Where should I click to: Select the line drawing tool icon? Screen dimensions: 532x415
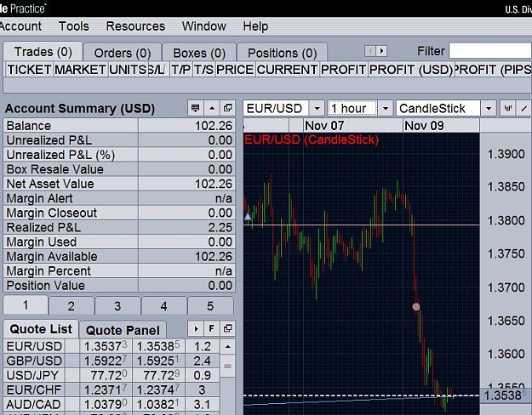coord(524,109)
